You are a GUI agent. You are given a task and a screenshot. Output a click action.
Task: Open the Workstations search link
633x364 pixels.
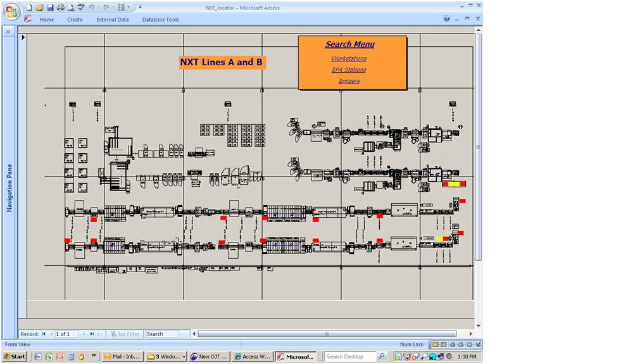coord(349,58)
